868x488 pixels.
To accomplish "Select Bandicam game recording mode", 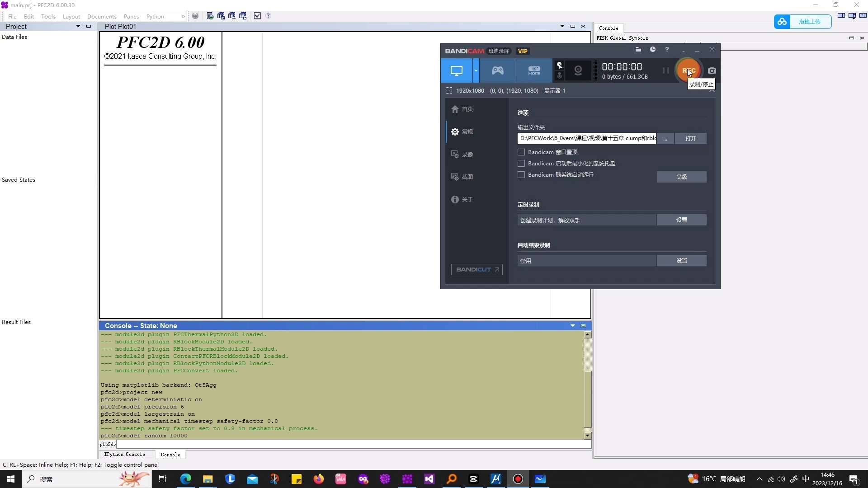I will 497,70.
